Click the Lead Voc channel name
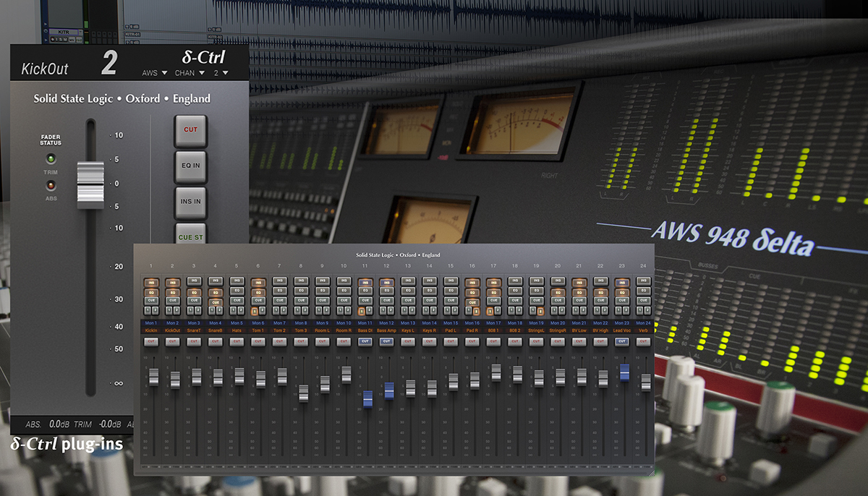The height and width of the screenshot is (496, 868). [x=622, y=330]
